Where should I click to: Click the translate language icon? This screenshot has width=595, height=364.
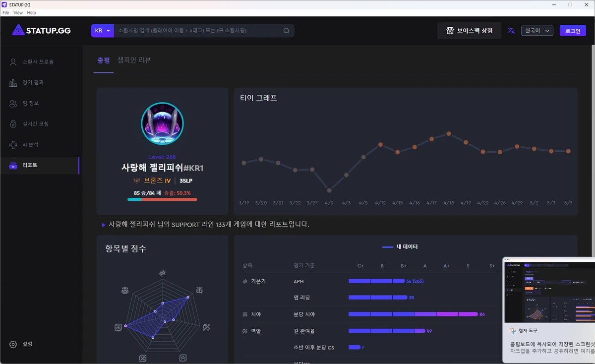click(x=511, y=31)
